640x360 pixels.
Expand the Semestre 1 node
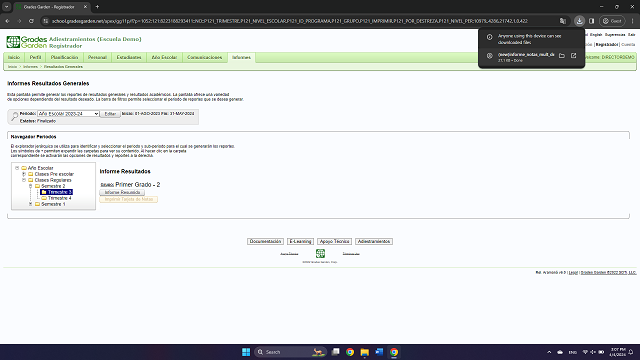tap(30, 204)
